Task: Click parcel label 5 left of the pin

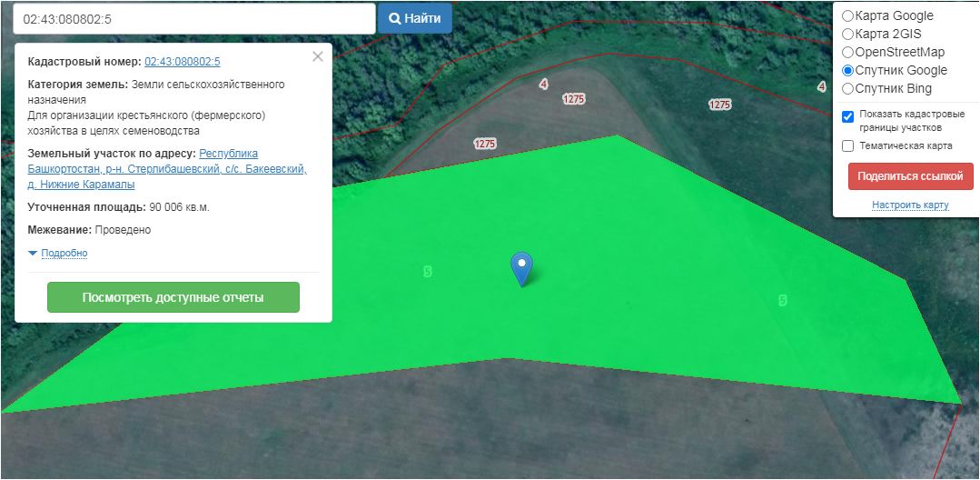Action: pos(428,271)
